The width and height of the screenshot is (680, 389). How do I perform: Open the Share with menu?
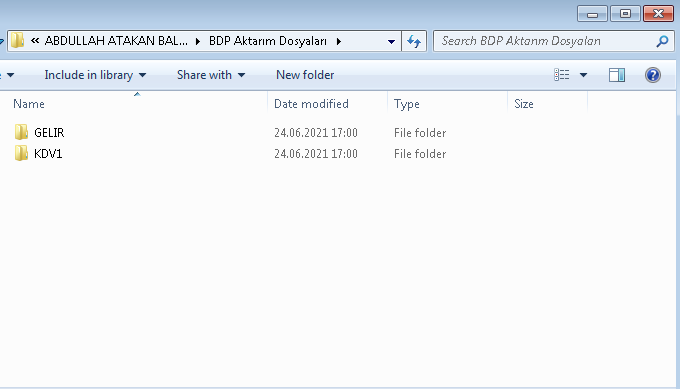pyautogui.click(x=211, y=75)
